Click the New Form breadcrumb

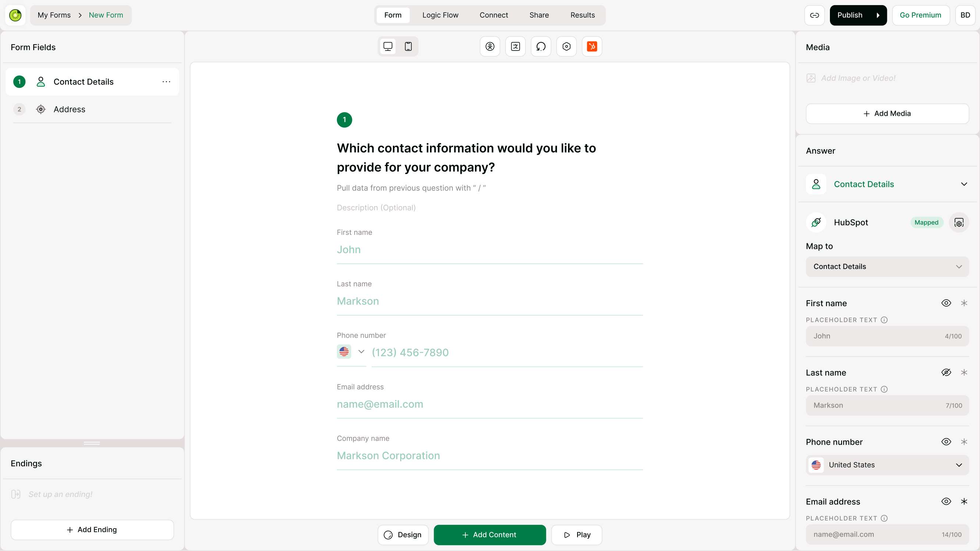pyautogui.click(x=106, y=15)
